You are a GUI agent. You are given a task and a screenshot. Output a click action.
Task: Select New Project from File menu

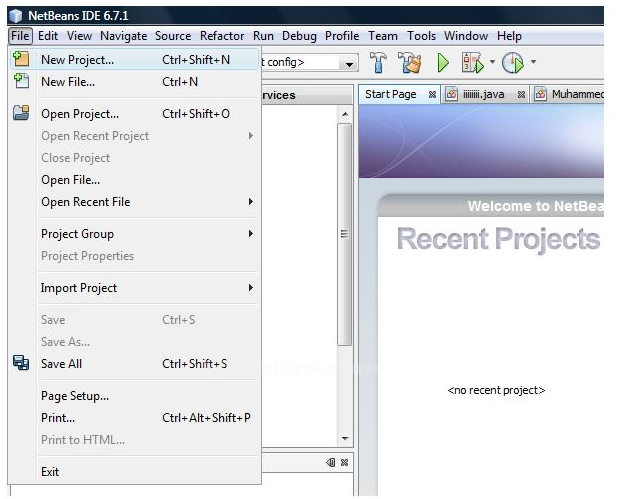coord(77,60)
